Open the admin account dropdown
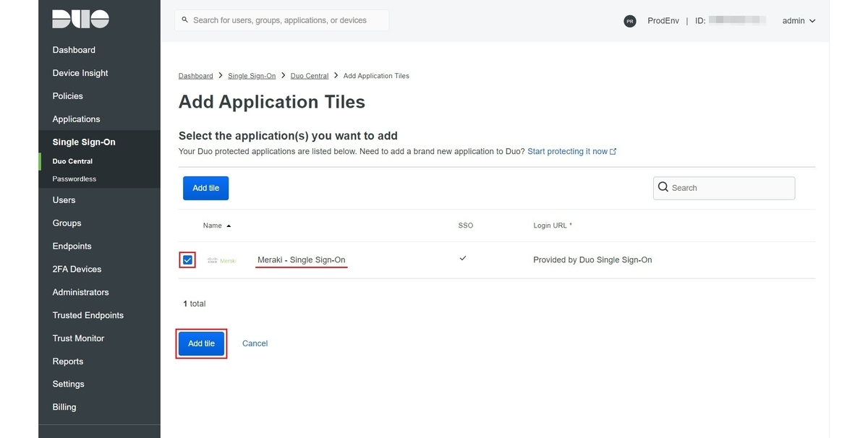 coord(799,21)
